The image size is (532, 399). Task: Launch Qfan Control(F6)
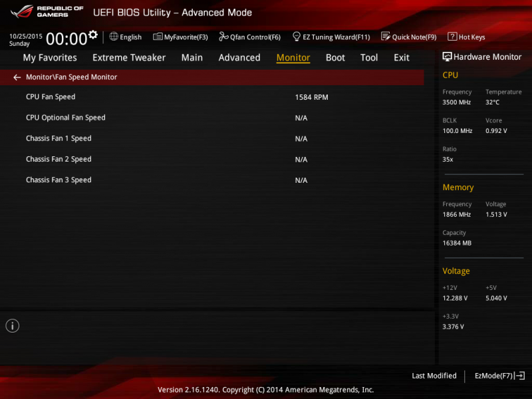click(255, 37)
